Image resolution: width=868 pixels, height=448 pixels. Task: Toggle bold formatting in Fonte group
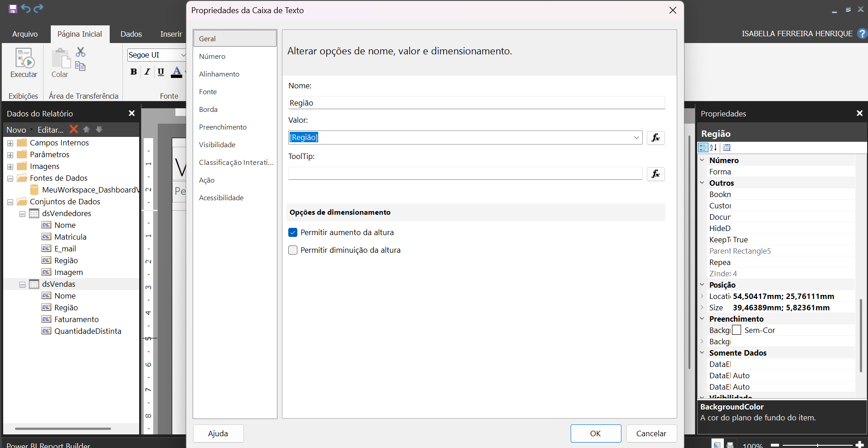tap(134, 72)
